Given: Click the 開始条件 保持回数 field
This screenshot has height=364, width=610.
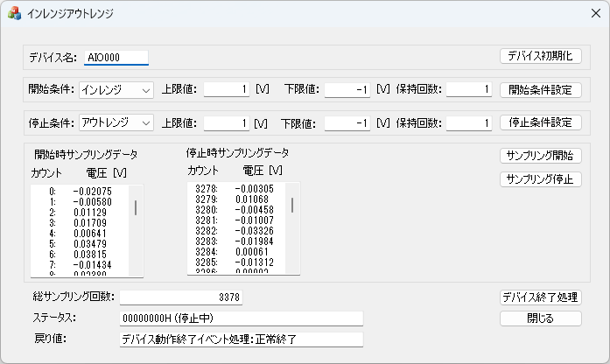Looking at the screenshot, I should tap(469, 89).
